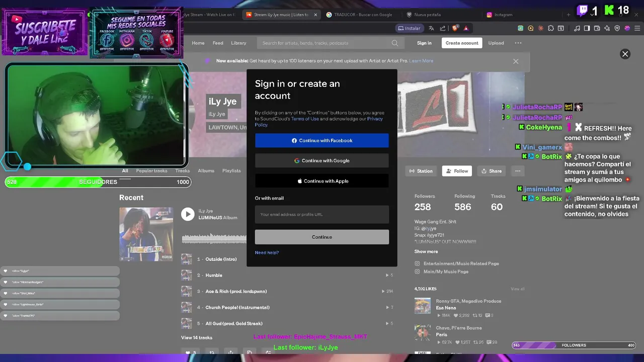
Task: Open the Feed page
Action: [218, 43]
